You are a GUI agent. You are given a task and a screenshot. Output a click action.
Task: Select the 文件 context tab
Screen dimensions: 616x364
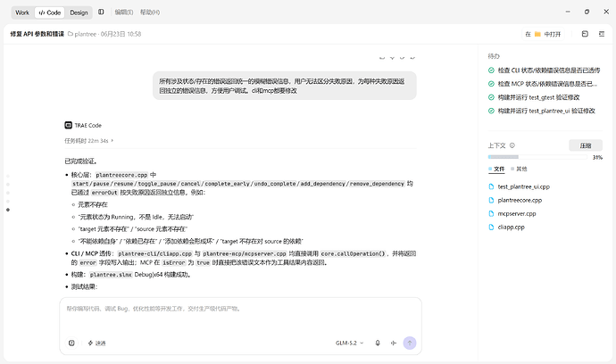(x=496, y=169)
